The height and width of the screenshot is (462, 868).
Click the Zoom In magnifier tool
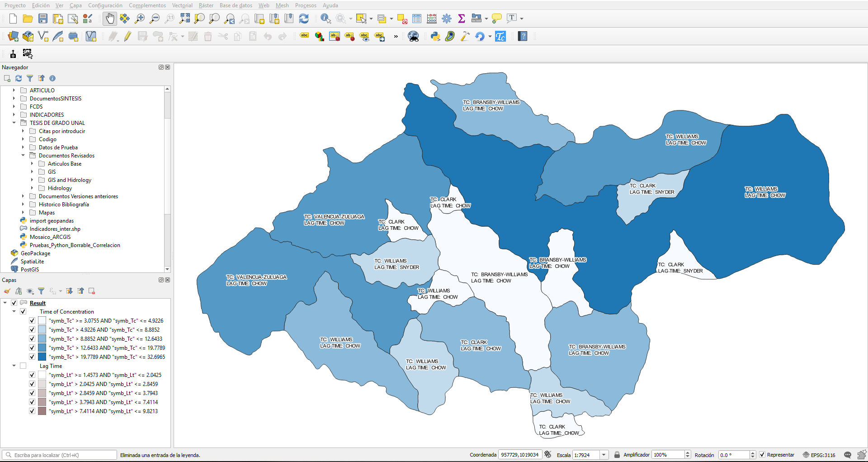(x=140, y=19)
